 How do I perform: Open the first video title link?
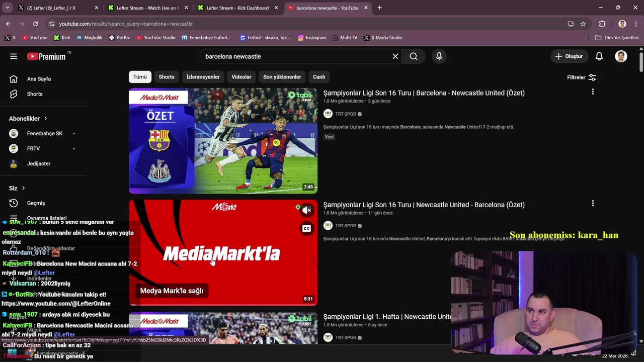click(x=424, y=93)
